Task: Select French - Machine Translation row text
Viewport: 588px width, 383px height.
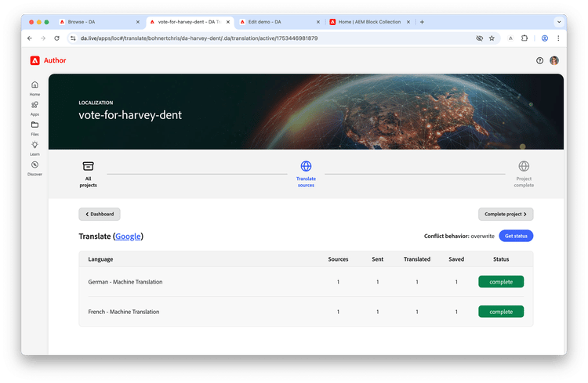Action: pos(124,312)
